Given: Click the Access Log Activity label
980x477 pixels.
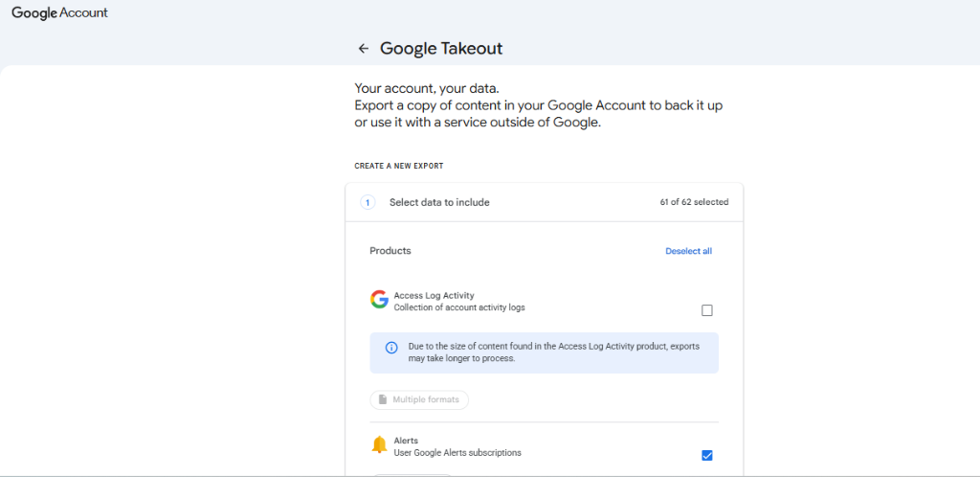Looking at the screenshot, I should click(x=434, y=296).
